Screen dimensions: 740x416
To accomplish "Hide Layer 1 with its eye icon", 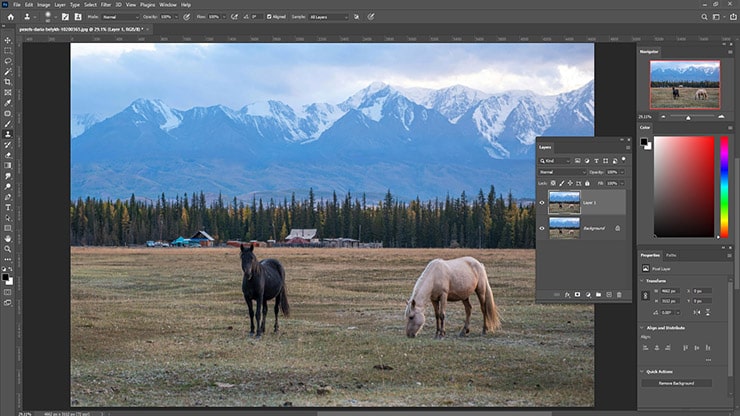I will (x=542, y=203).
